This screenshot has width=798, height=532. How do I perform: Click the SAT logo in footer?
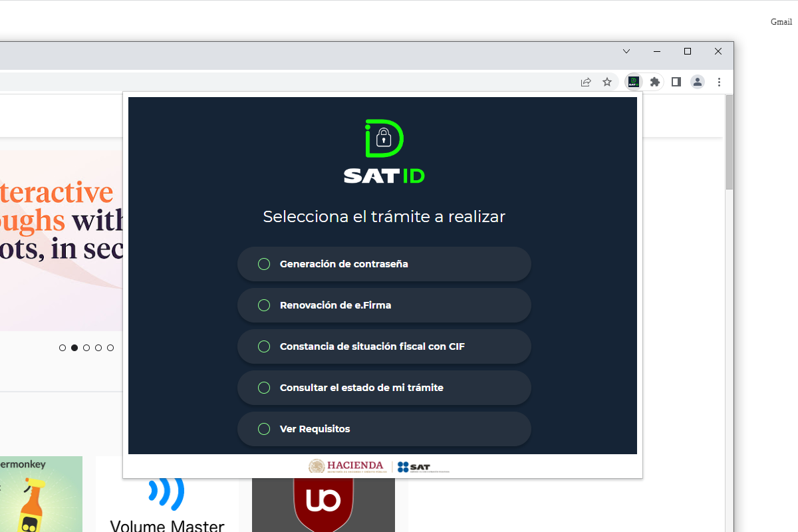tap(423, 467)
